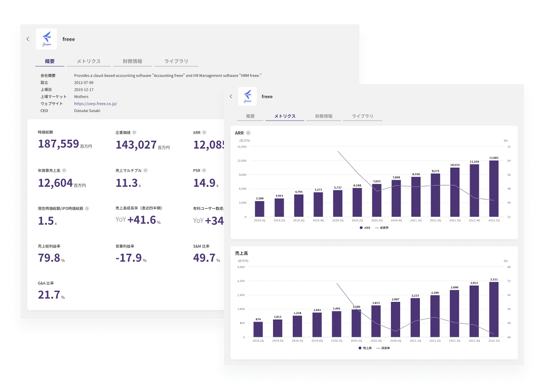
Task: Click the 2022.1Q 売上高 bar labeled 3,151
Action: pyautogui.click(x=494, y=309)
